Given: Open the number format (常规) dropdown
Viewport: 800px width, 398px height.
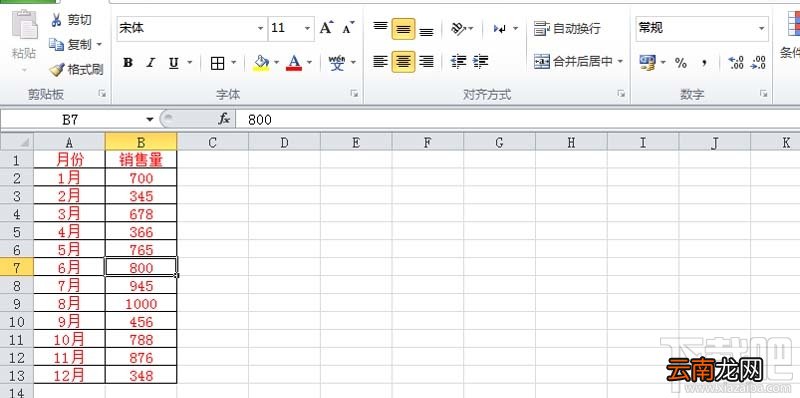Looking at the screenshot, I should pos(762,28).
